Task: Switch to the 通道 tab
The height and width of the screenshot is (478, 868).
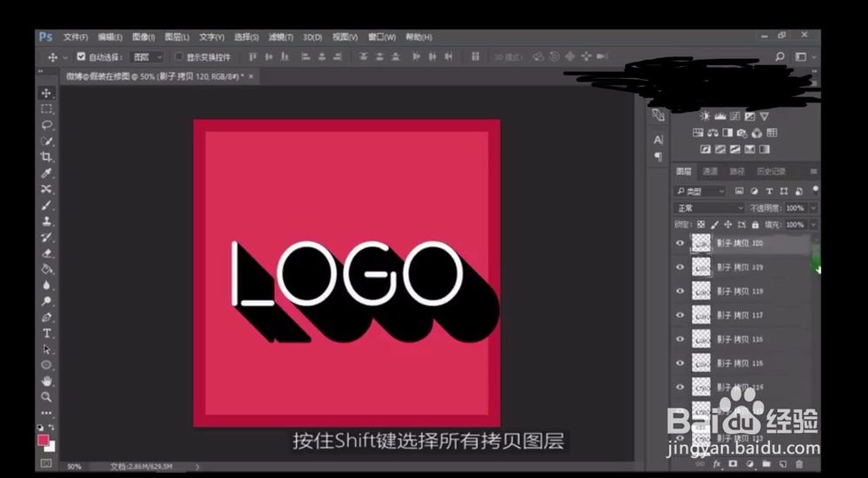Action: coord(710,172)
